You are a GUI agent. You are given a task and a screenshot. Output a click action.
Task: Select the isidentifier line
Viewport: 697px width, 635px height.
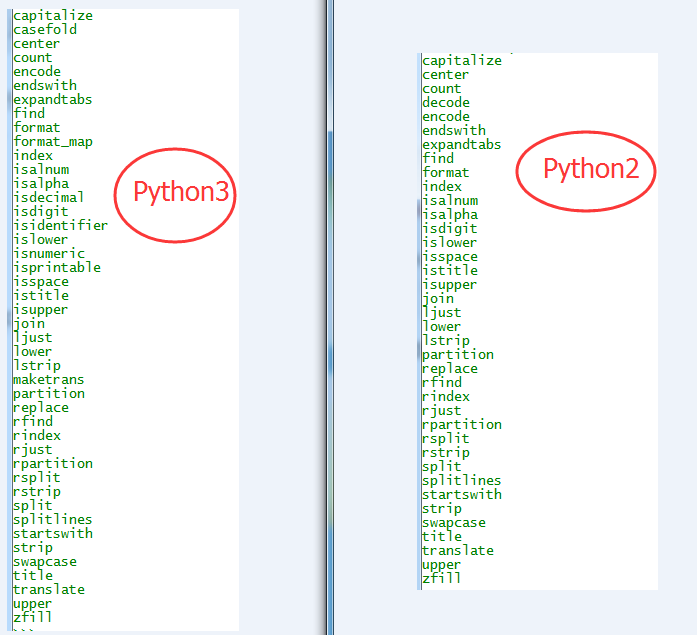pyautogui.click(x=60, y=225)
